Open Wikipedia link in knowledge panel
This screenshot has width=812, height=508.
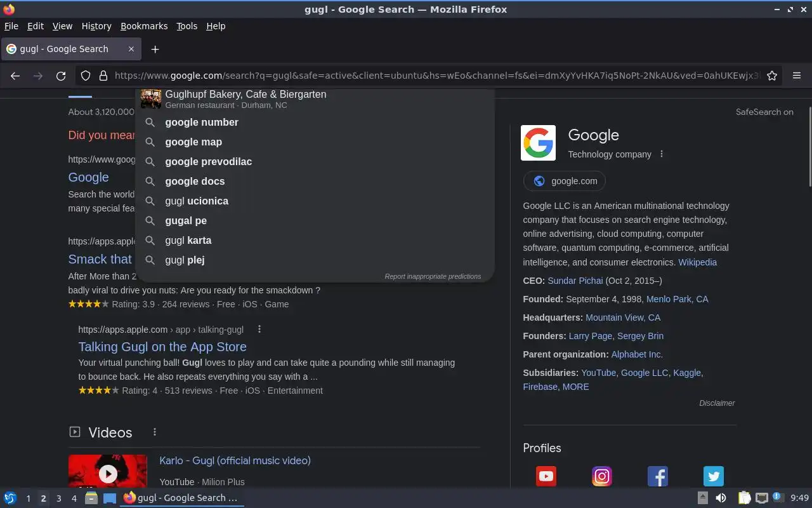[697, 262]
